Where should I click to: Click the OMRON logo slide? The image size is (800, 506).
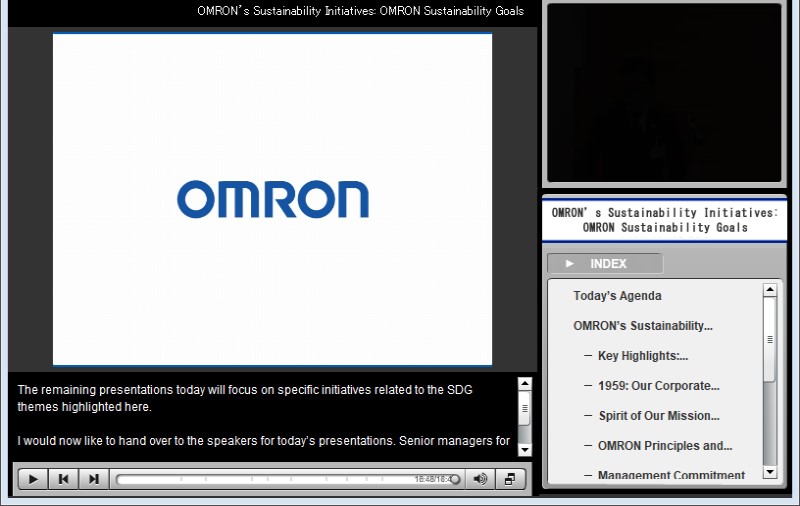pyautogui.click(x=272, y=199)
